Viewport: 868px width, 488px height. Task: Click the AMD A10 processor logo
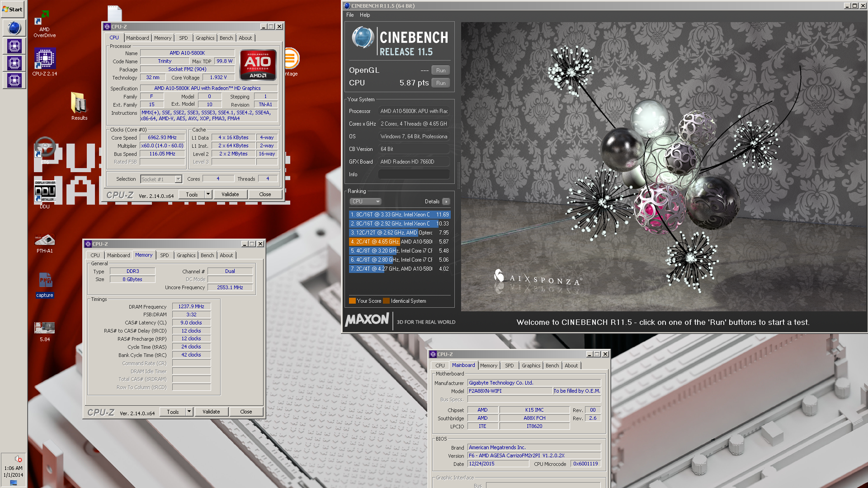click(258, 65)
